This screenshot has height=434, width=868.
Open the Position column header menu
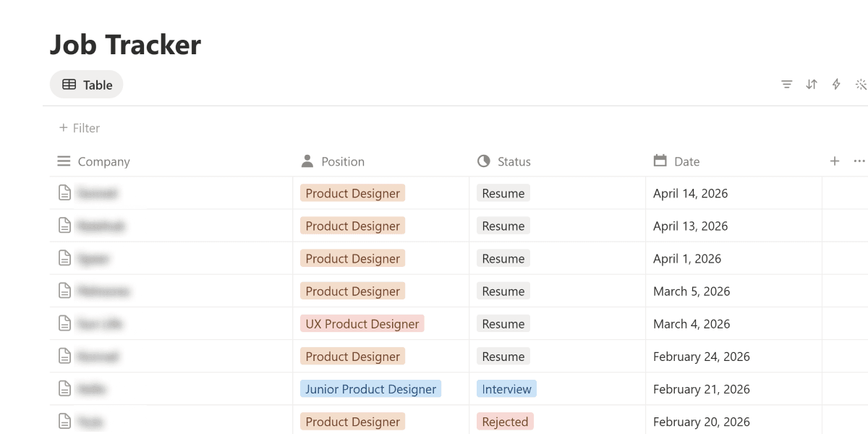pos(342,162)
